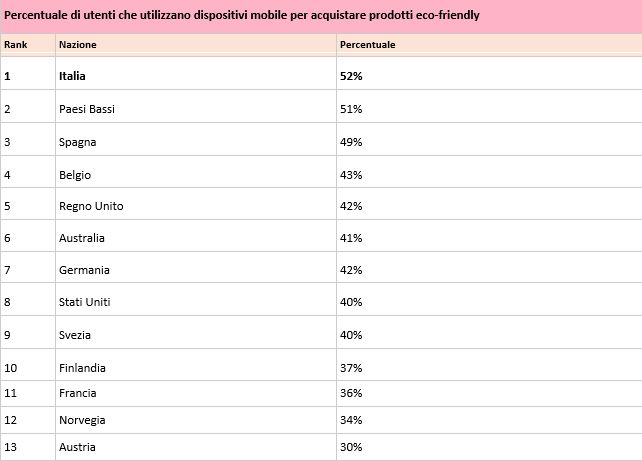The image size is (642, 461).
Task: Select the 49% percentage cell
Action: pos(351,142)
